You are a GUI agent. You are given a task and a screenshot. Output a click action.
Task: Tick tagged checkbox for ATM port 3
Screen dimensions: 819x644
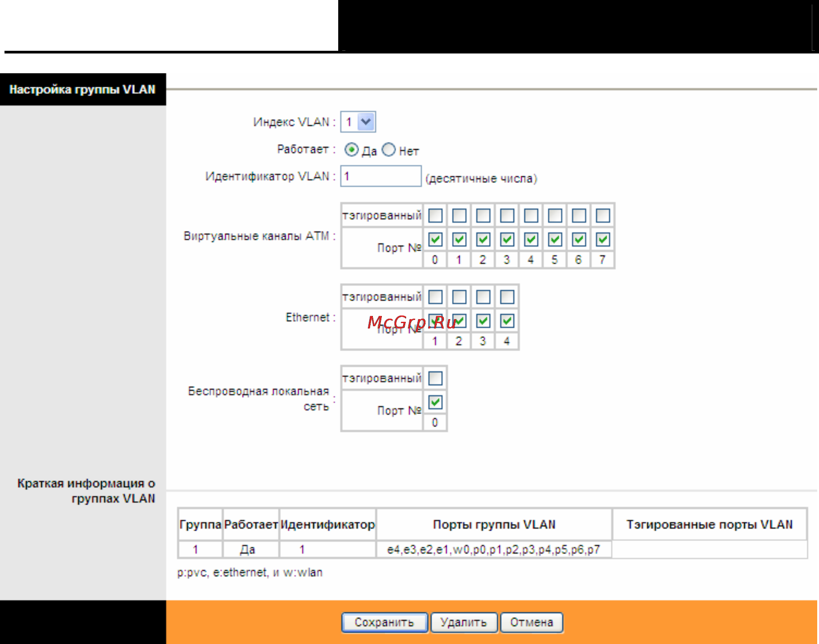tap(507, 216)
